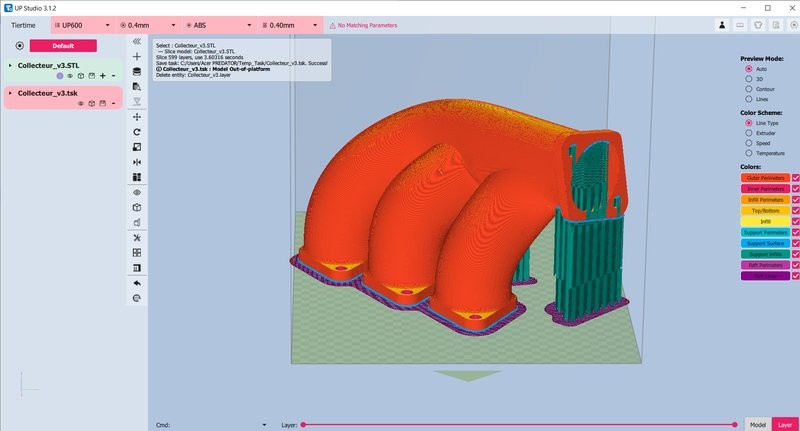Open the ABS material dropdown
The width and height of the screenshot is (800, 431).
217,23
